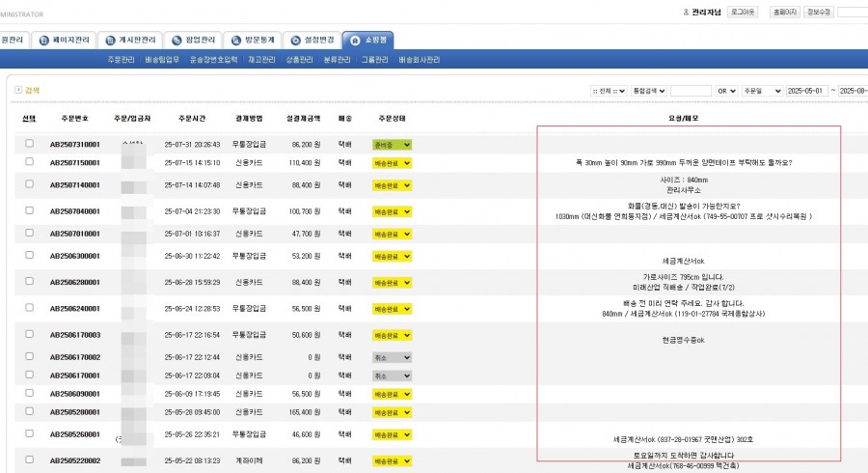Click the 페이지관리 tab icon
The height and width of the screenshot is (473, 868).
pos(42,41)
